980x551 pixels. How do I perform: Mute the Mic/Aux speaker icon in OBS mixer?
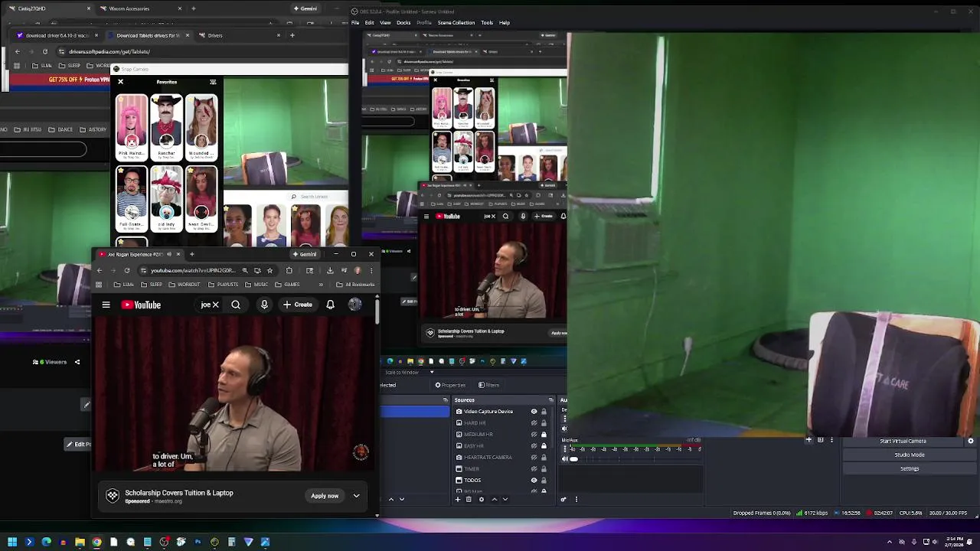click(x=565, y=459)
